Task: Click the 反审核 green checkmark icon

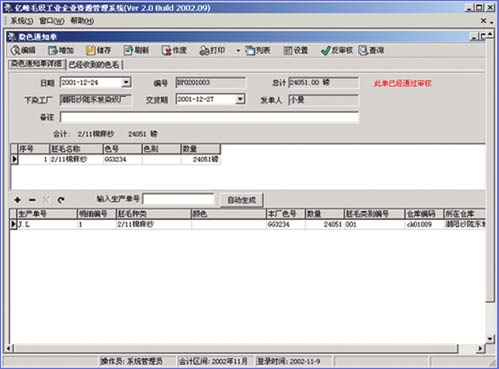Action: [x=326, y=51]
